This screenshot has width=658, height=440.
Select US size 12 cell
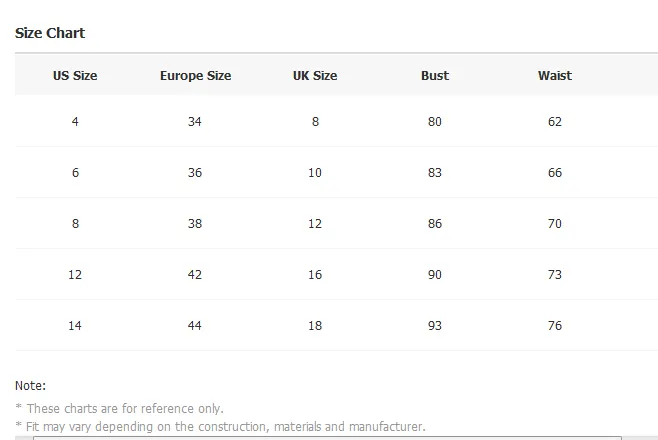[x=75, y=275]
